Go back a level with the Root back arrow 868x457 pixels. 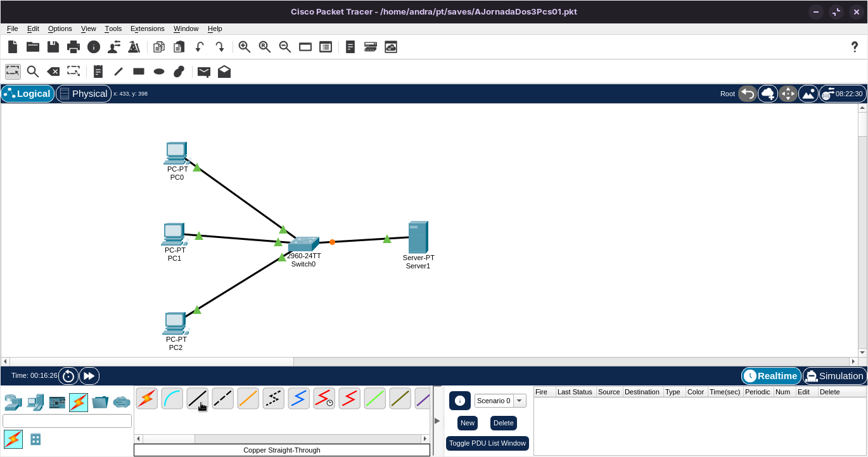748,94
